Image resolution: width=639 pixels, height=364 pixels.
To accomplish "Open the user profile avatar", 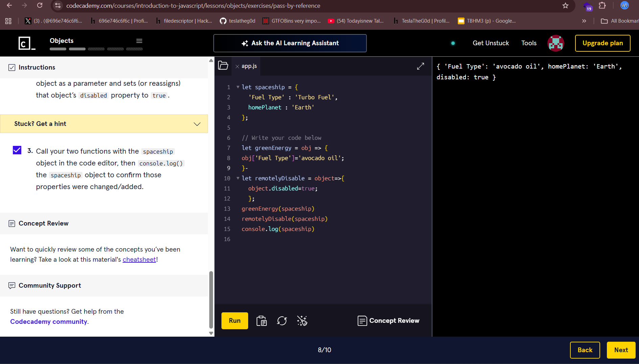I will (555, 43).
